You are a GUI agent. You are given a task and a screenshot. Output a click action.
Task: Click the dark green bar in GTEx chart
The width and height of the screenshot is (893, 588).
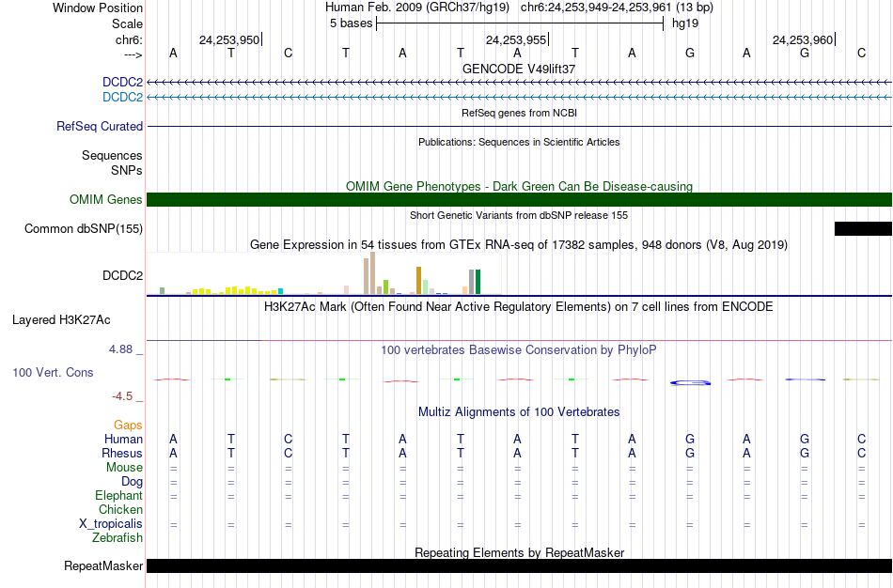[x=478, y=282]
